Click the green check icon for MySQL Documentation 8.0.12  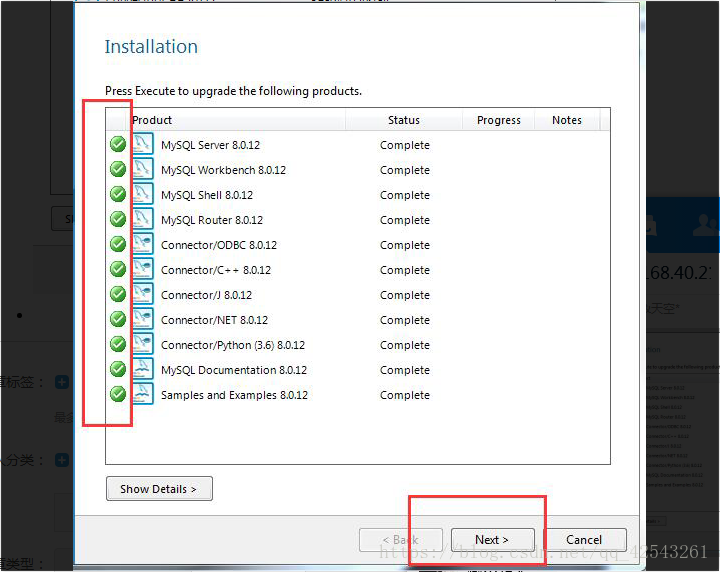pos(118,369)
